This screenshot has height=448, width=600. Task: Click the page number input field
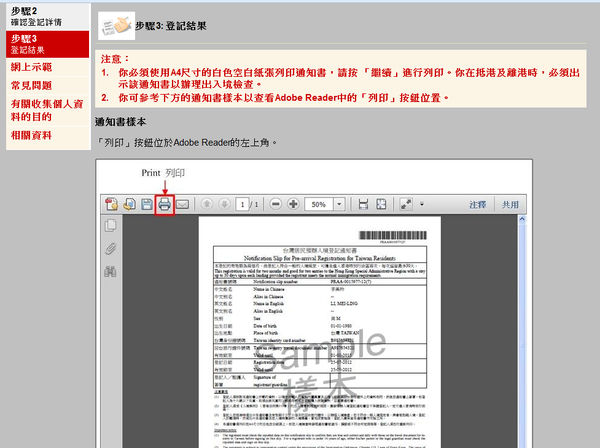tap(243, 203)
